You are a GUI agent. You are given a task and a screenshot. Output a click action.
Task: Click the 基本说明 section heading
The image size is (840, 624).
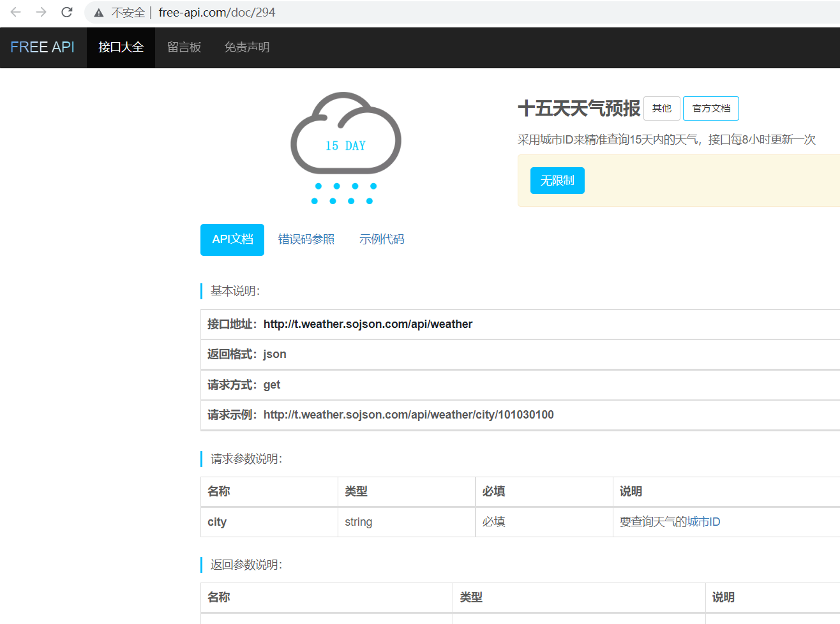tap(235, 291)
